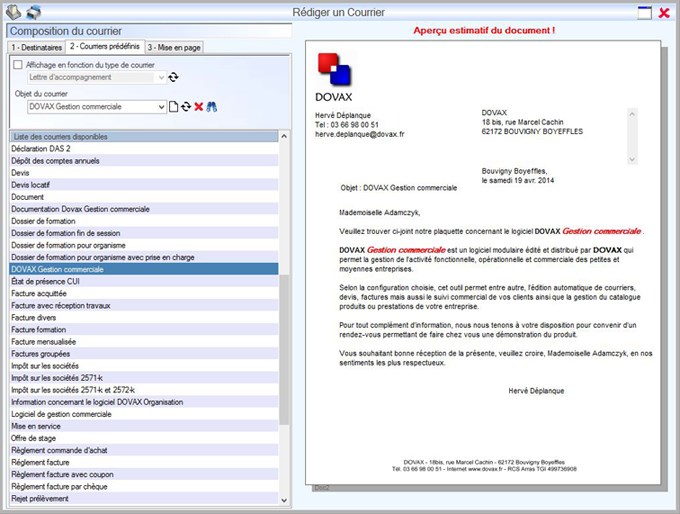The width and height of the screenshot is (680, 514).
Task: Search couriers with the binoculars icon
Action: coord(212,107)
